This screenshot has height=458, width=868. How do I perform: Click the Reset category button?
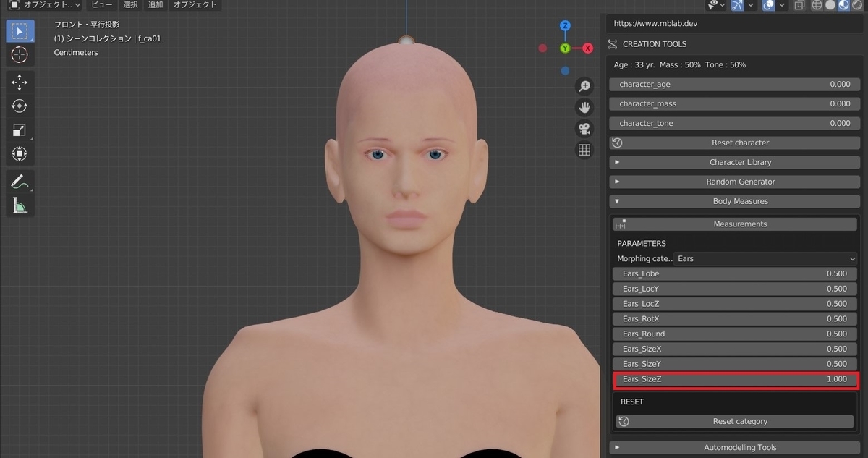[x=735, y=421]
